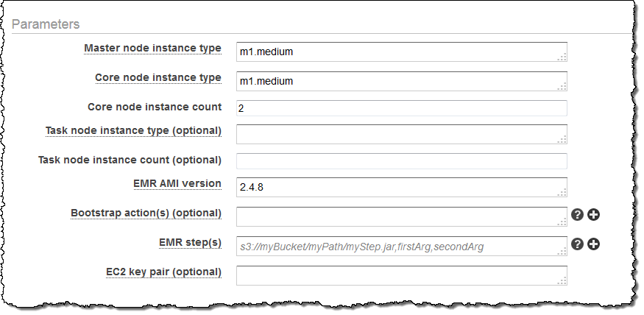Focus the Bootstrap action(s) text box
This screenshot has height=315, width=644.
tap(401, 216)
